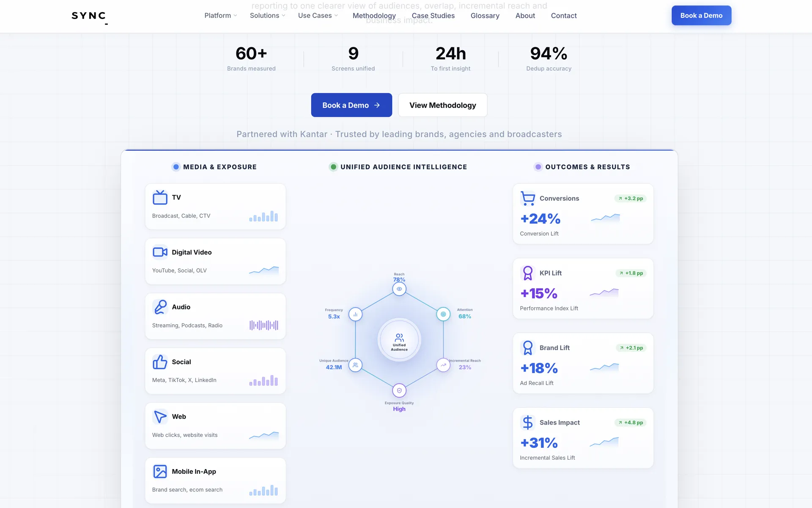The width and height of the screenshot is (812, 508).
Task: Click the Unified Audience Intelligence green dot
Action: [333, 167]
